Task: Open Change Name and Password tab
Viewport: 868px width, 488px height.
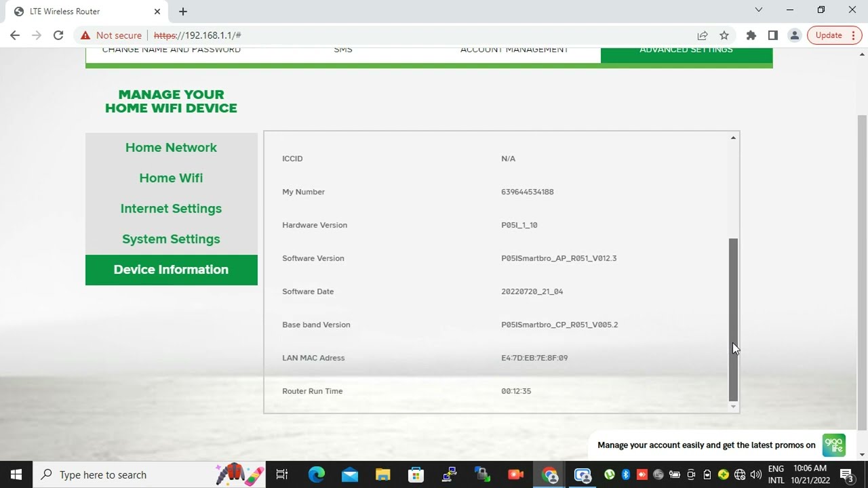Action: click(x=172, y=49)
